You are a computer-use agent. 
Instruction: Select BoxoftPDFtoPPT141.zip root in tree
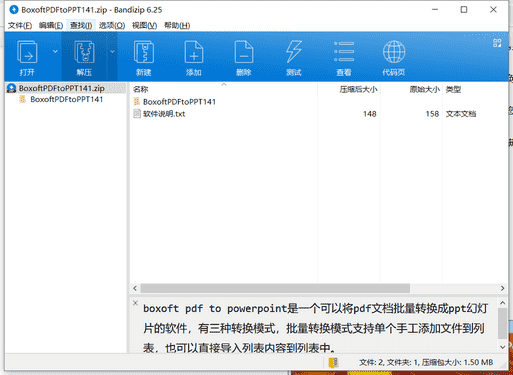pos(62,88)
